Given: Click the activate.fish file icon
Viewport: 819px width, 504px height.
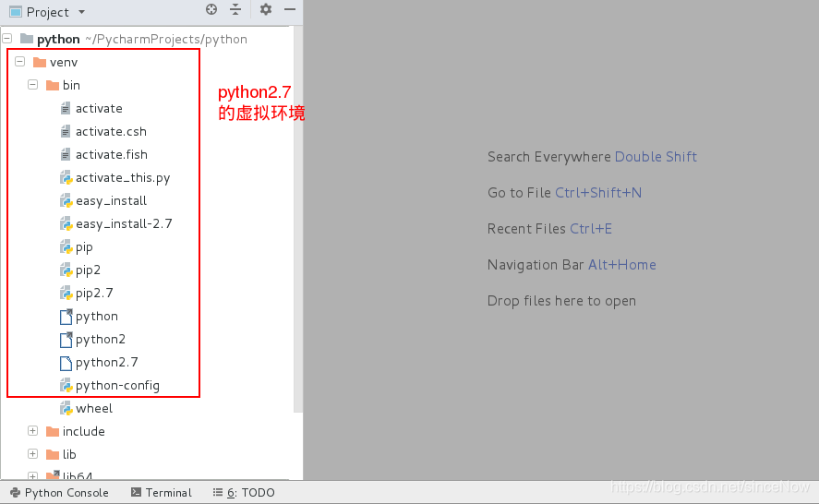Looking at the screenshot, I should (x=66, y=154).
